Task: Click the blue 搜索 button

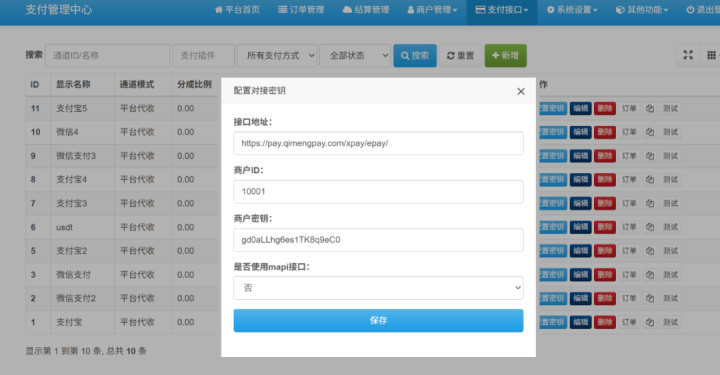Action: point(415,56)
